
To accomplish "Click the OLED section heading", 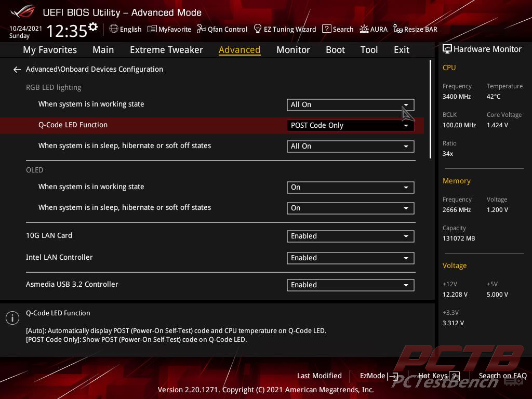I will point(35,170).
